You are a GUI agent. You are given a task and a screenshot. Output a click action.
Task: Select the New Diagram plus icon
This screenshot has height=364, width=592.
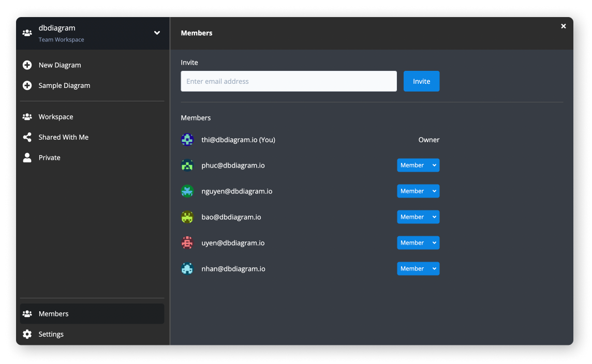click(27, 65)
